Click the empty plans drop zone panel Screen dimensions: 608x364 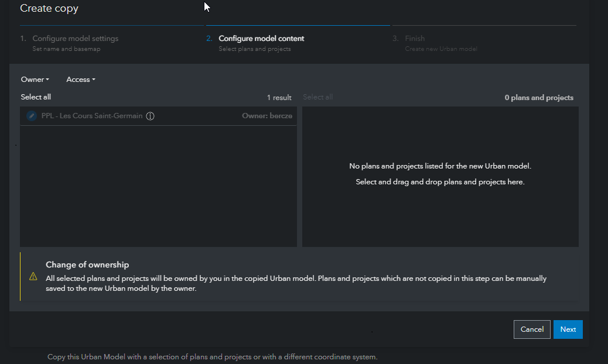click(x=440, y=176)
